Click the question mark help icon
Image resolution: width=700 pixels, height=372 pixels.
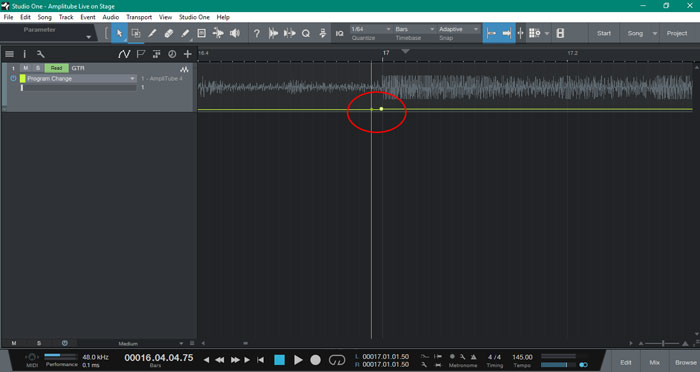point(257,33)
